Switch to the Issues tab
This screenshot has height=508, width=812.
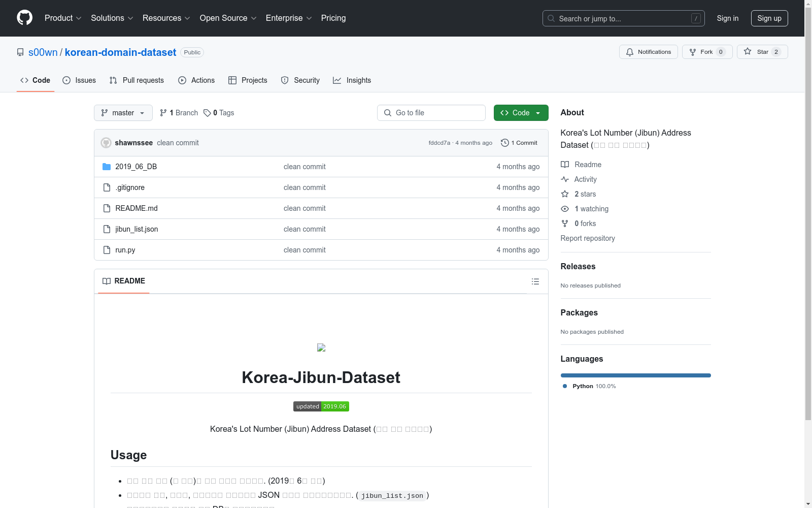coord(79,80)
